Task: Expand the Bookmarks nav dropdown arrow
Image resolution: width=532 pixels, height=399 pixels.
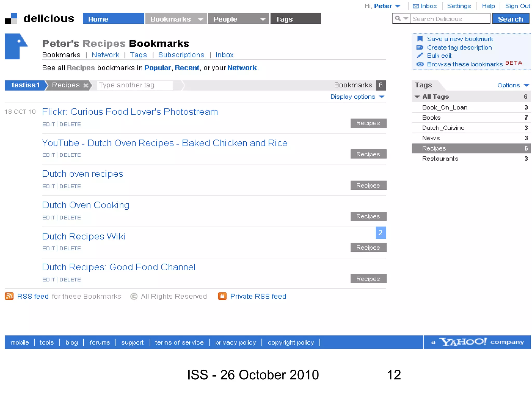Action: tap(201, 19)
